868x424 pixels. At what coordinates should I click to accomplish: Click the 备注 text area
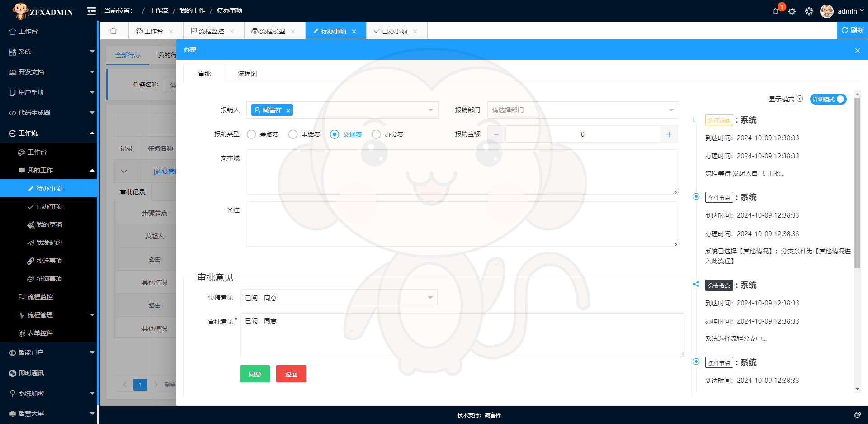click(462, 224)
